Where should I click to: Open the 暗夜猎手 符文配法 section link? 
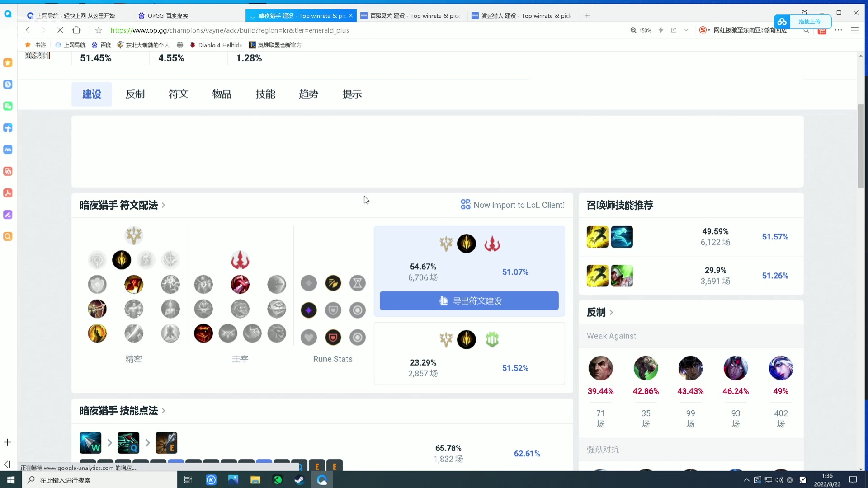[123, 205]
